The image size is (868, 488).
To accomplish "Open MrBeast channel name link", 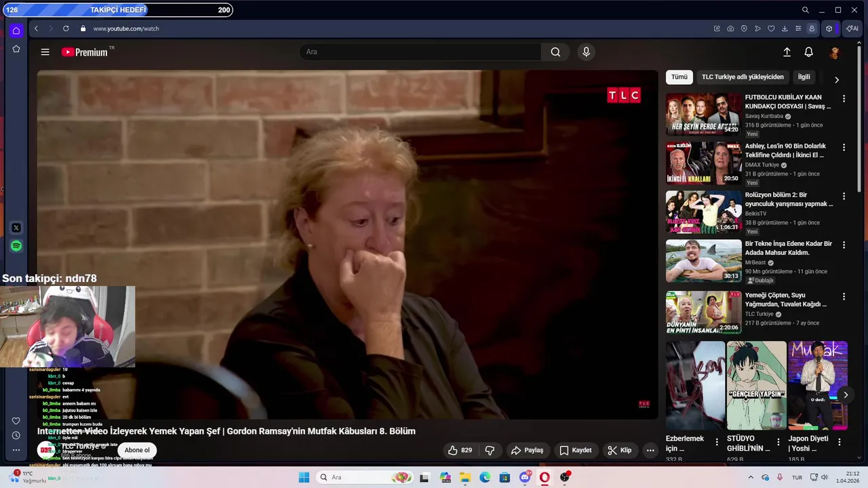I will (x=756, y=263).
